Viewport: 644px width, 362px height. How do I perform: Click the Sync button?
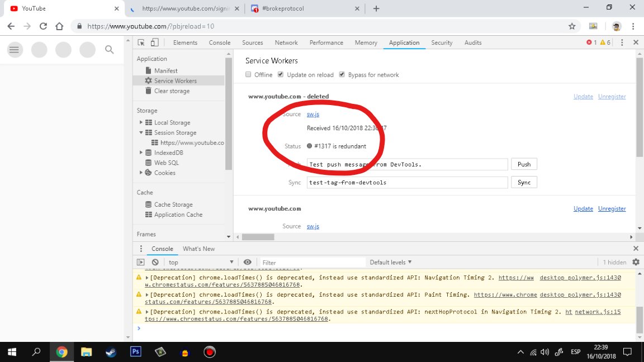(524, 182)
